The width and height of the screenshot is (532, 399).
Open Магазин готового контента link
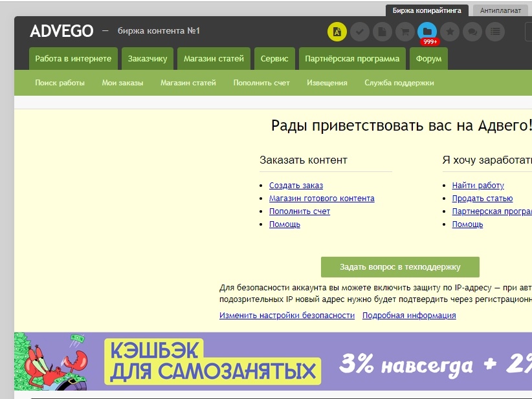(x=322, y=199)
